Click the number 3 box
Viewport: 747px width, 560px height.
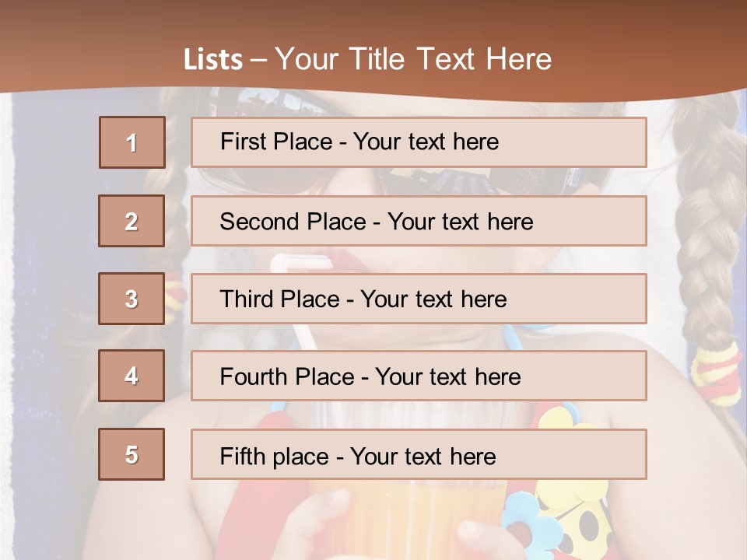pyautogui.click(x=132, y=299)
